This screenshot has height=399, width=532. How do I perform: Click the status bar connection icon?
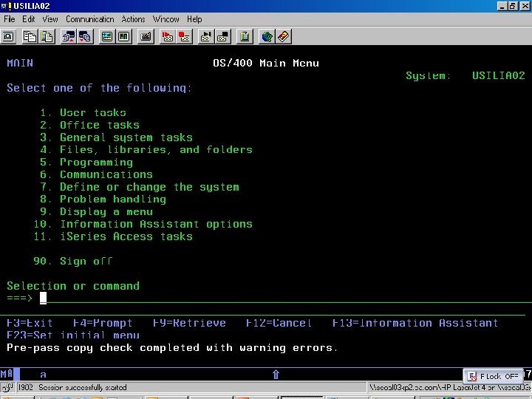[7, 387]
